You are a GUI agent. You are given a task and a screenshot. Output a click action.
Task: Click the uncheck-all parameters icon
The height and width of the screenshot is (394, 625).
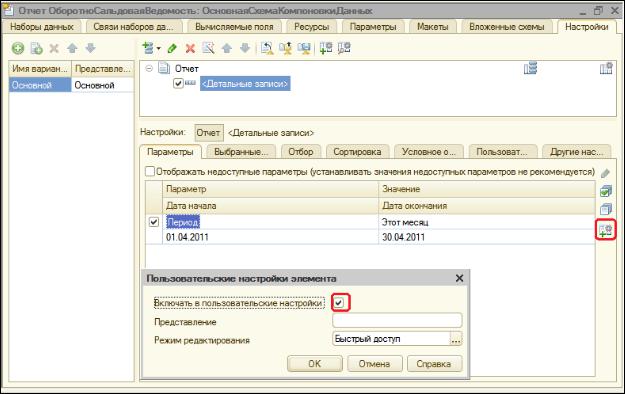coord(606,209)
